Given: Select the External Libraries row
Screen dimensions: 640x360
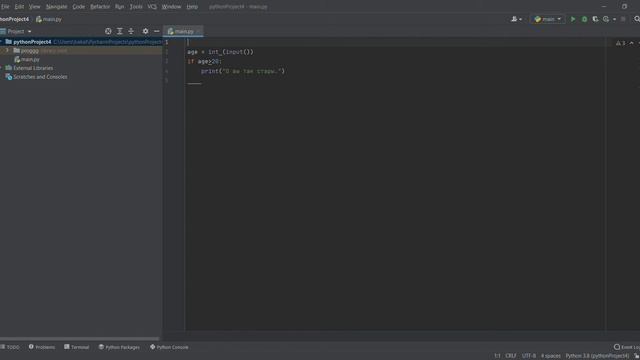Looking at the screenshot, I should click(81, 68).
